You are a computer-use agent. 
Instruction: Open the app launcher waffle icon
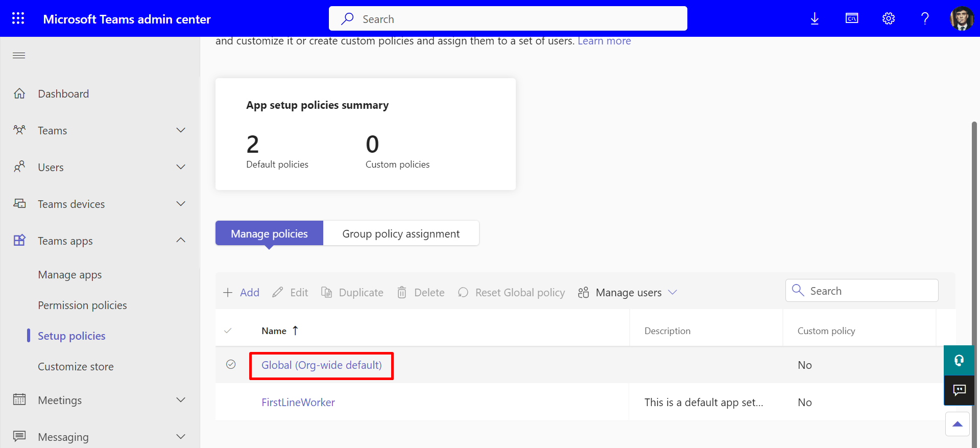(18, 18)
